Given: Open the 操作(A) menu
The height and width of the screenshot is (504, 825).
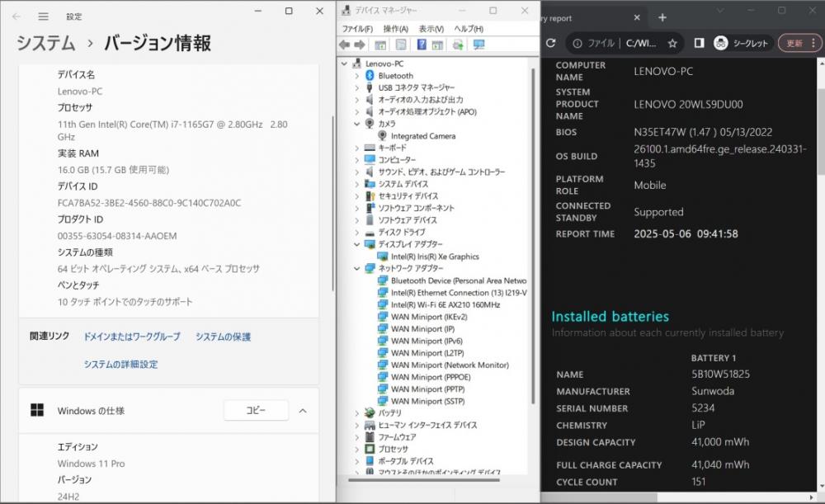Looking at the screenshot, I should 396,29.
